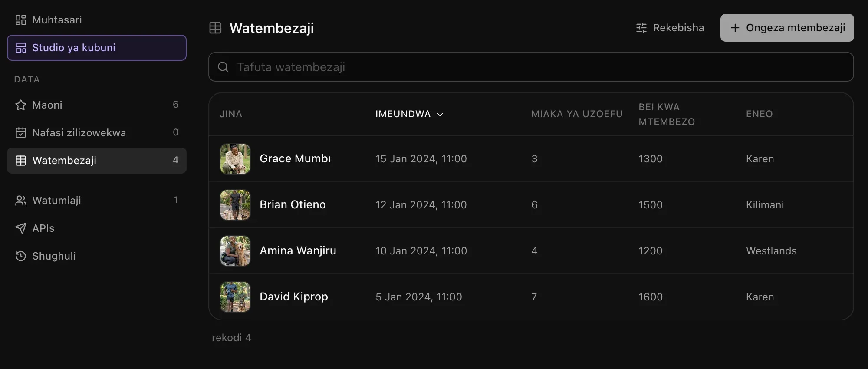Screen dimensions: 868x369
Task: Open Shughuli history clock icon
Action: click(x=20, y=256)
